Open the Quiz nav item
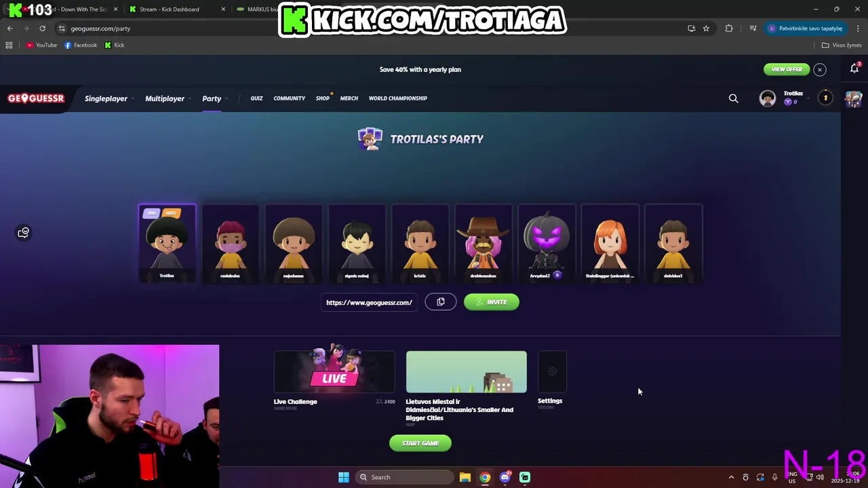 pyautogui.click(x=256, y=98)
